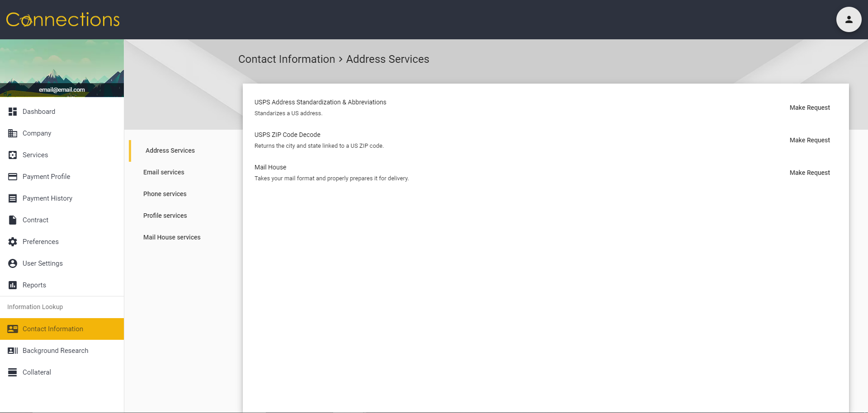Screen dimensions: 868x413
Task: Open Preferences in sidebar
Action: [x=62, y=242]
